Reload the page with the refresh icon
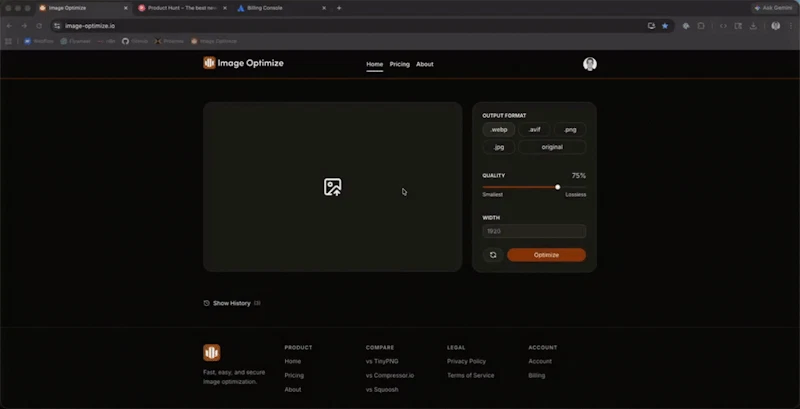800x409 pixels. coord(39,26)
